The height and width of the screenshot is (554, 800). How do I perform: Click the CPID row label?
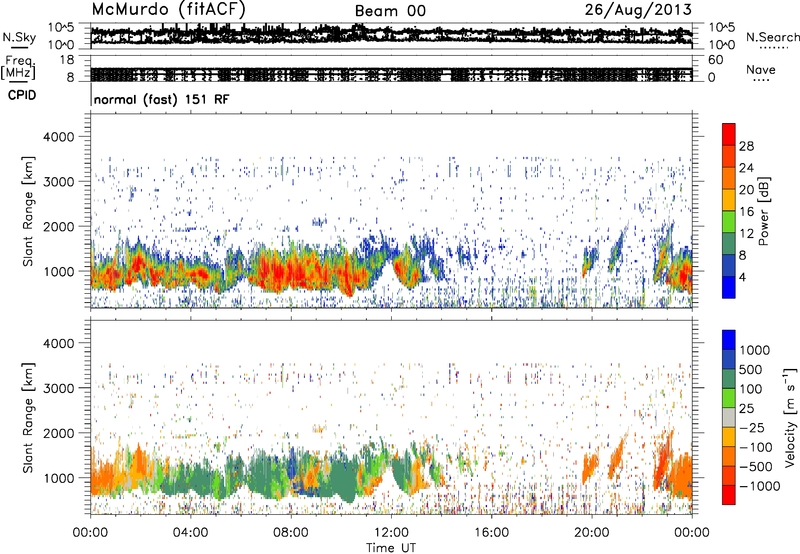tap(22, 95)
